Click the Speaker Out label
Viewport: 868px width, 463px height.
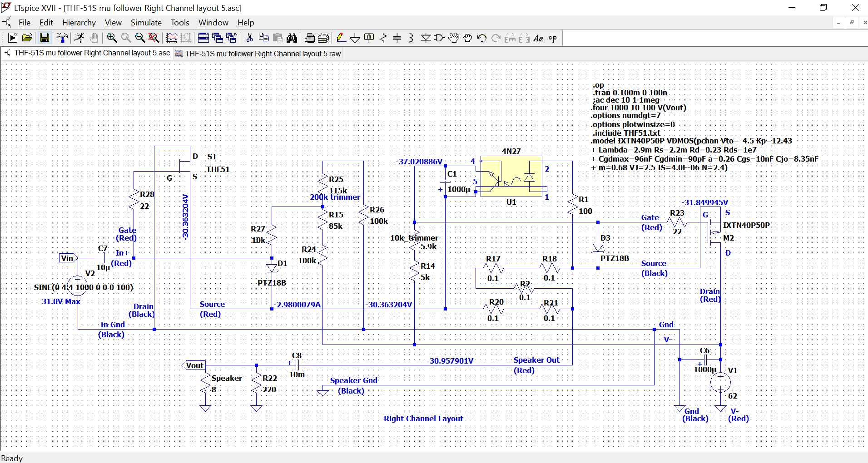tap(536, 360)
